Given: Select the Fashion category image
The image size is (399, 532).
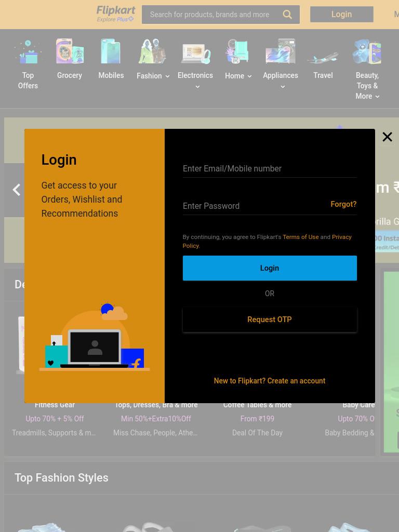Looking at the screenshot, I should click(x=152, y=51).
